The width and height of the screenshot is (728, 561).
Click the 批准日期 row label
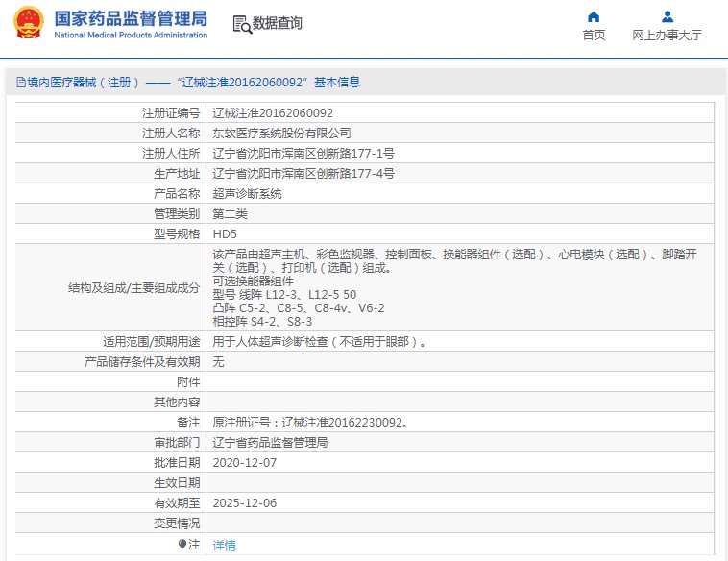click(177, 463)
